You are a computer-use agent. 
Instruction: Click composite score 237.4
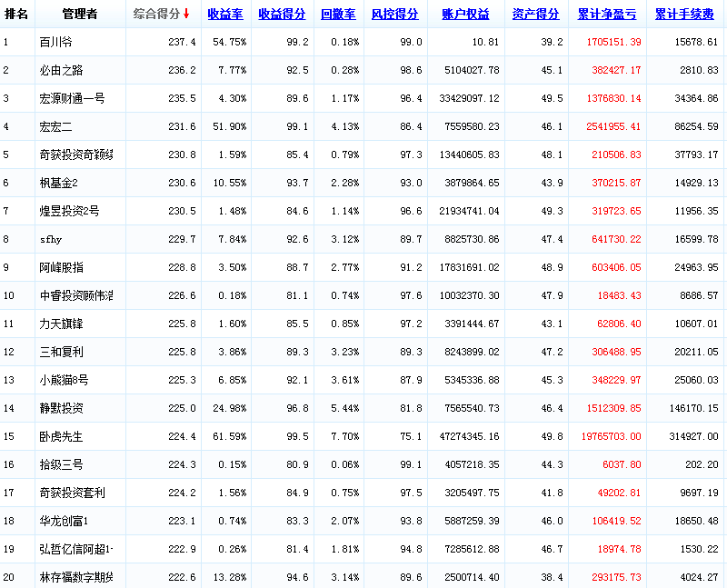183,42
